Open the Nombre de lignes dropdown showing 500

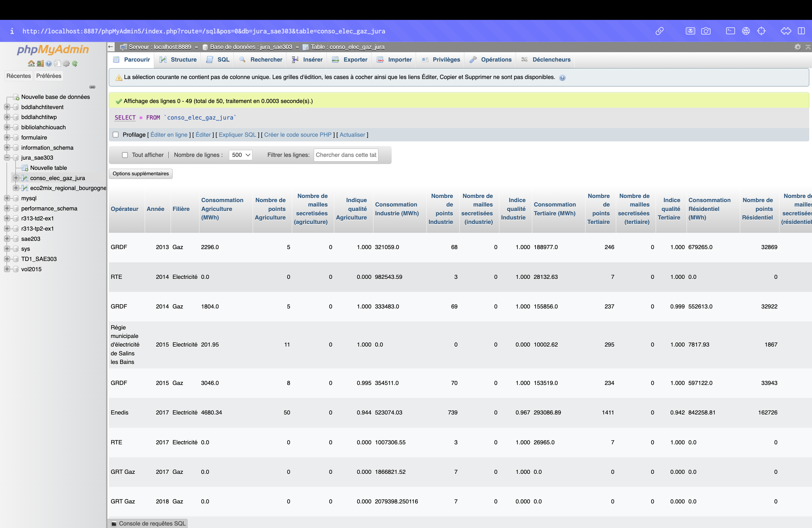240,154
